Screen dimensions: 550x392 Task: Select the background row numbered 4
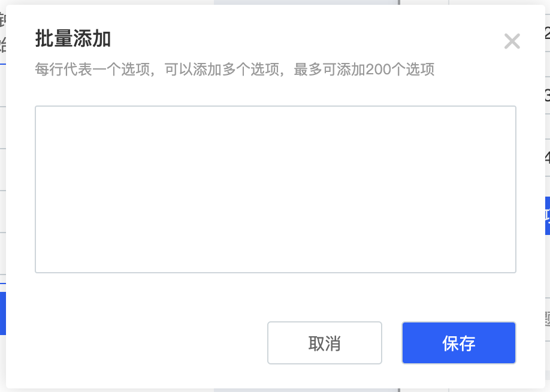[548, 157]
